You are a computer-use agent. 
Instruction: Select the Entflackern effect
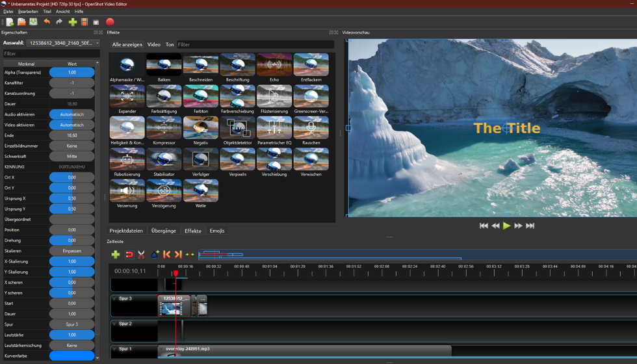coord(311,64)
